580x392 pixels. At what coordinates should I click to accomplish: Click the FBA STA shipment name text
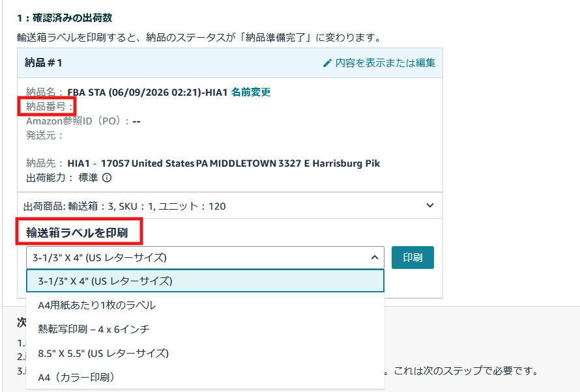pos(147,92)
